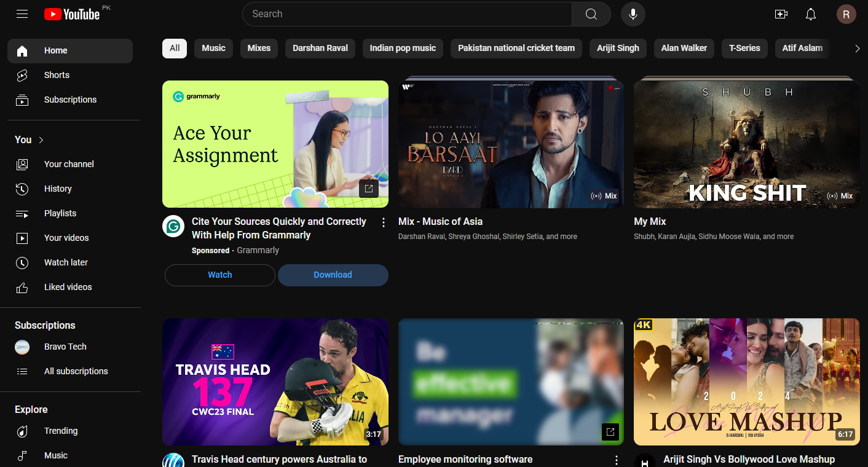
Task: Select Home icon in sidebar
Action: (x=22, y=51)
